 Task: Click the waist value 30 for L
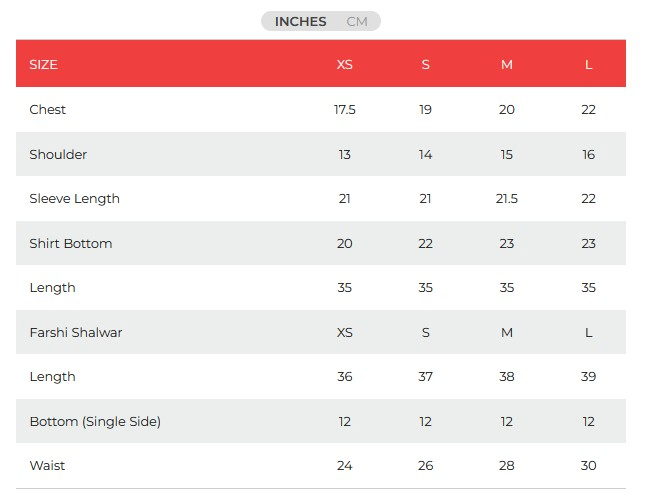click(x=589, y=466)
